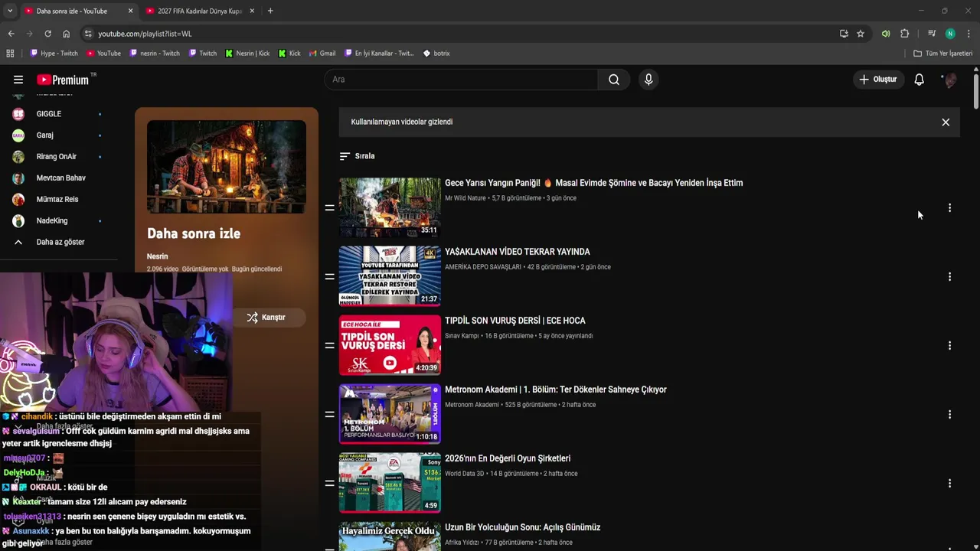Open a new browser tab
This screenshot has height=551, width=980.
point(270,11)
